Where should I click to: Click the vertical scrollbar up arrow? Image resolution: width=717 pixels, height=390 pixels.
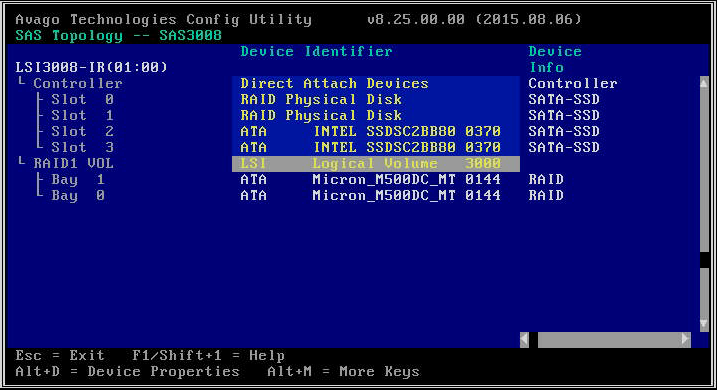[x=704, y=83]
